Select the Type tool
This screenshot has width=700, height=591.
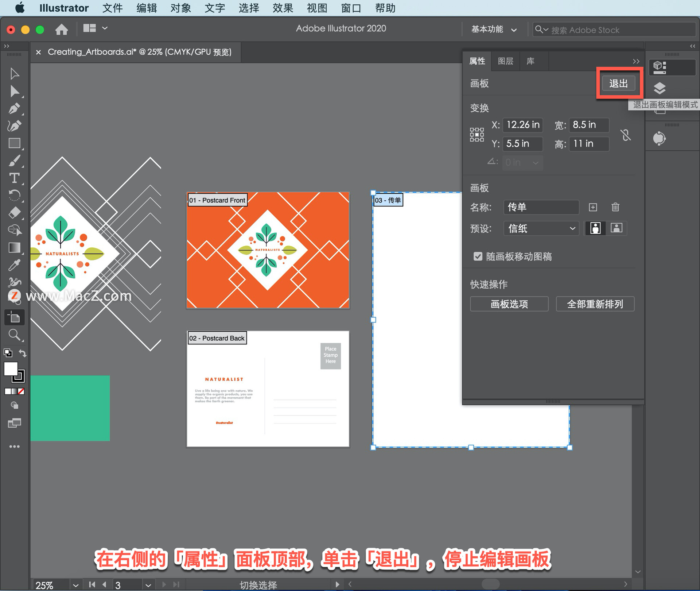(15, 178)
